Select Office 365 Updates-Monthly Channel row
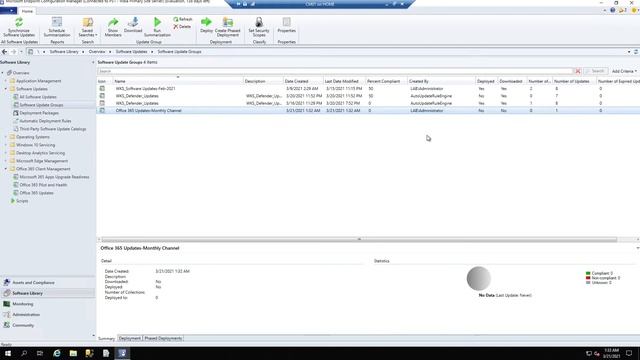The image size is (640, 360). [368, 111]
